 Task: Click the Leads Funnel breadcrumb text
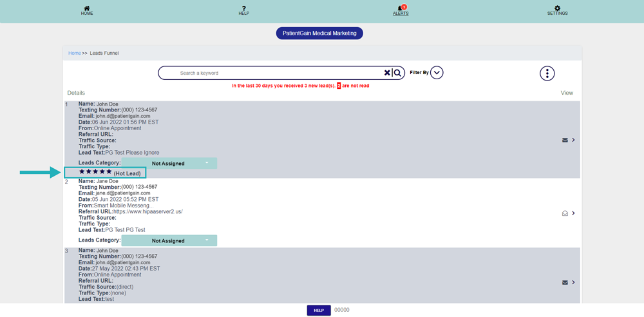point(104,53)
